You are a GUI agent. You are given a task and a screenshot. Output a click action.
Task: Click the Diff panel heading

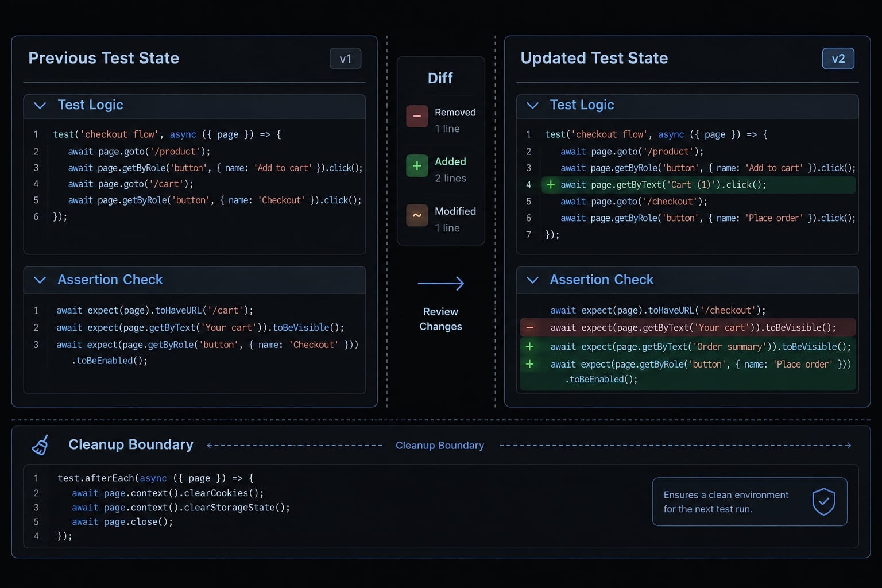(x=440, y=78)
